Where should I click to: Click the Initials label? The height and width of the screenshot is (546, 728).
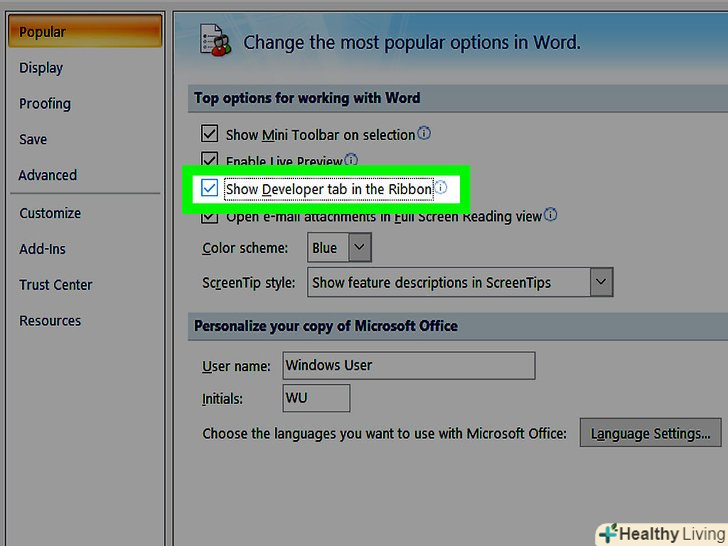click(222, 399)
